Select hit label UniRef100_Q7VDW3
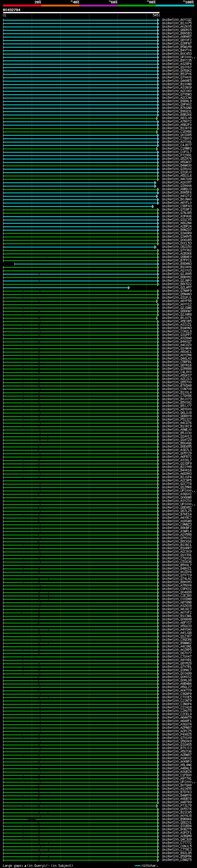This screenshot has height=868, width=197. click(177, 94)
